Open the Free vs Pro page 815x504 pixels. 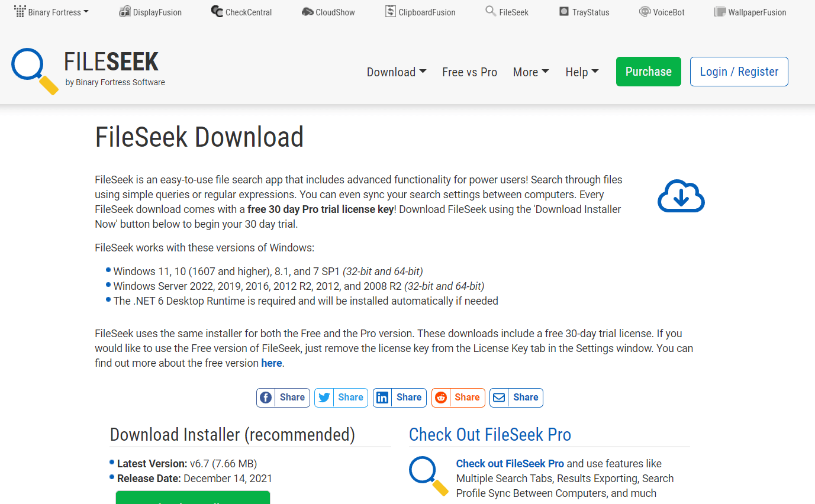pyautogui.click(x=469, y=72)
